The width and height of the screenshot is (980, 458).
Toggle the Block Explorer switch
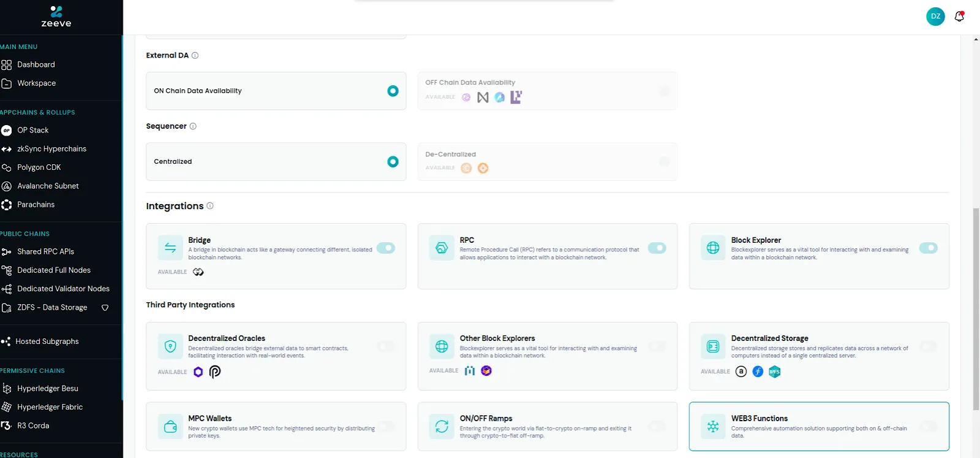(x=929, y=248)
